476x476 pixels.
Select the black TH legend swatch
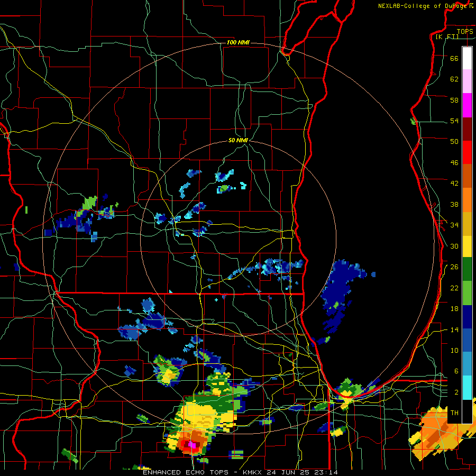tap(467, 411)
